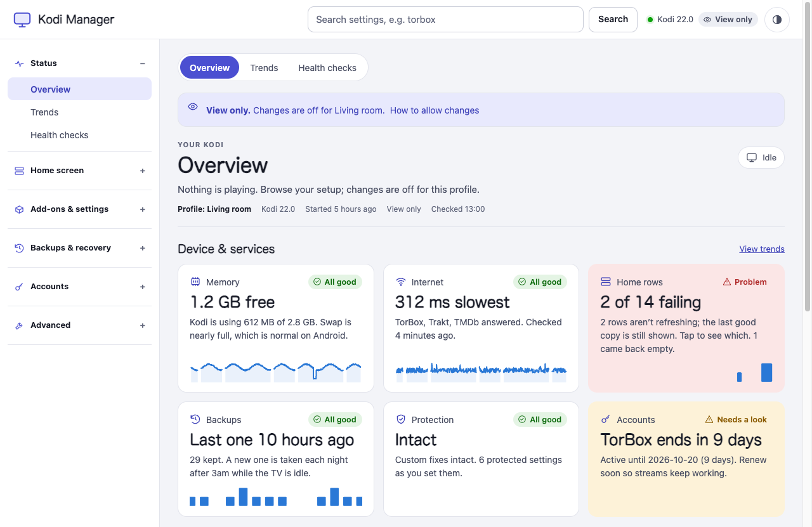
Task: Select the Overview tab
Action: [x=209, y=68]
